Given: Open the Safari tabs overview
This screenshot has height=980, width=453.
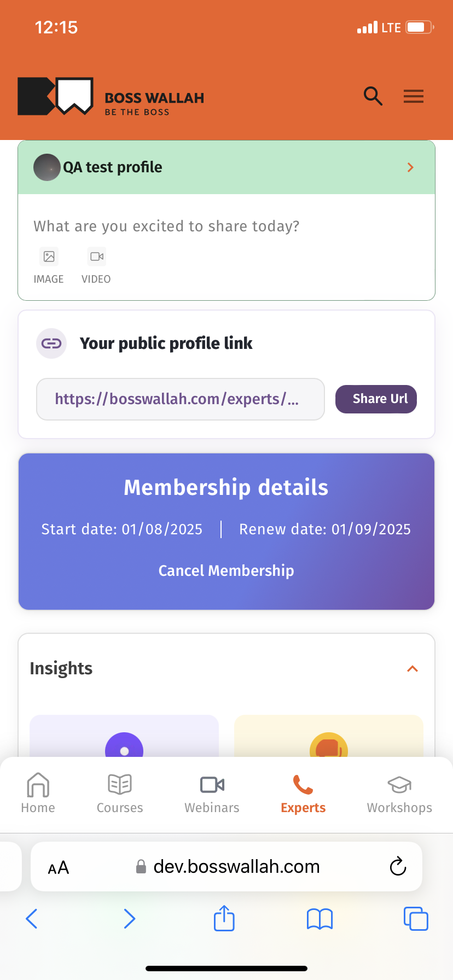Looking at the screenshot, I should [x=416, y=919].
